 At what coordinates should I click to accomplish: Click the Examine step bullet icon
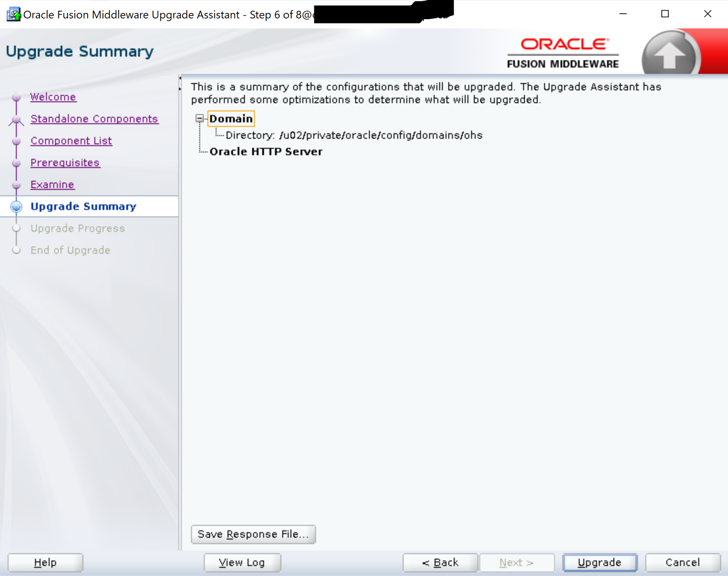(16, 185)
